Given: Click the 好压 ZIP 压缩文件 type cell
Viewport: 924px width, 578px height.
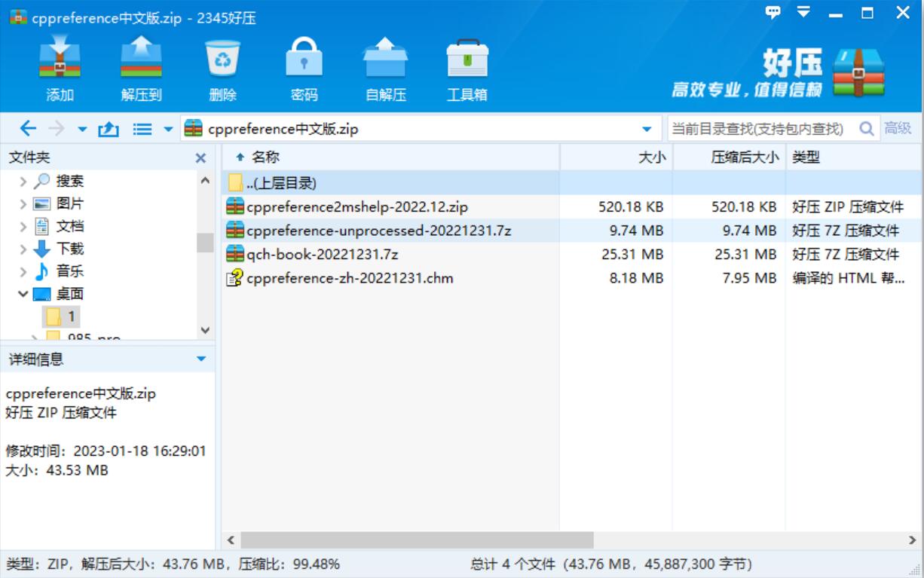Looking at the screenshot, I should point(848,206).
